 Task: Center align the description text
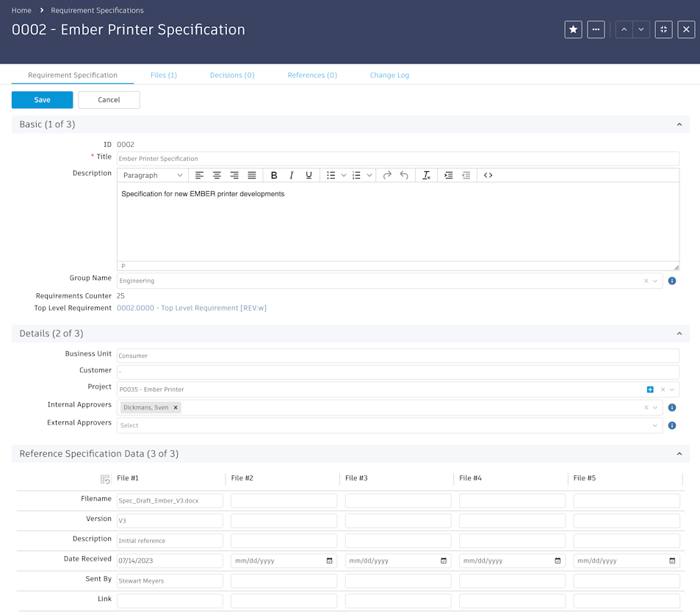[x=217, y=176]
